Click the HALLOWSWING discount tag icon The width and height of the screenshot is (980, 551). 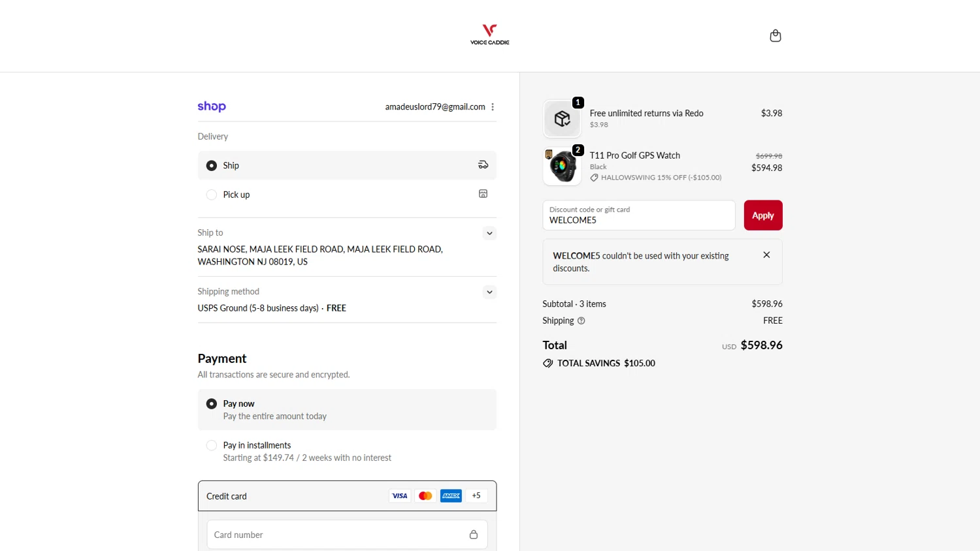(x=594, y=178)
